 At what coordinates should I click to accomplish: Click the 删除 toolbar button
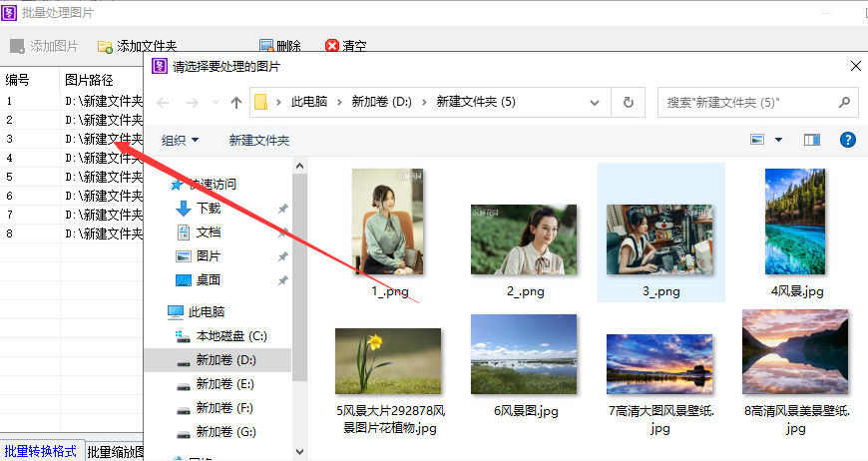[280, 46]
